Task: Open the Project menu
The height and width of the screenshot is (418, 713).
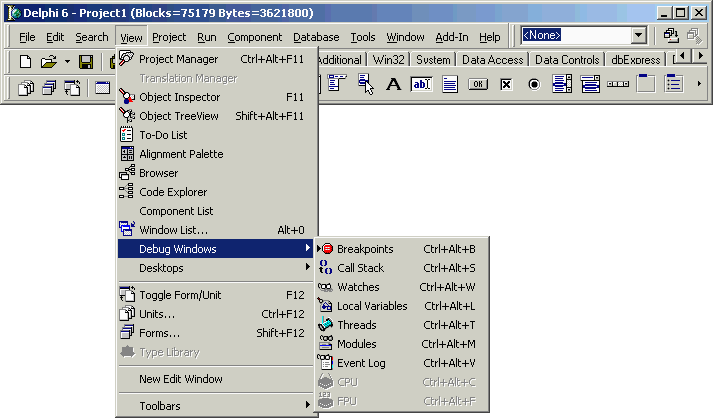Action: click(169, 37)
